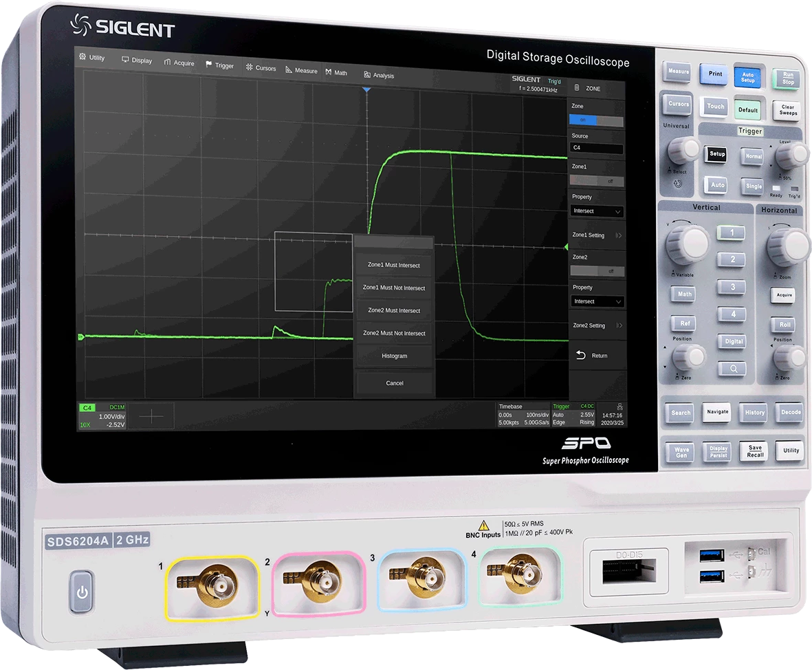Select Histogram in the popup menu
The image size is (812, 670).
(394, 356)
